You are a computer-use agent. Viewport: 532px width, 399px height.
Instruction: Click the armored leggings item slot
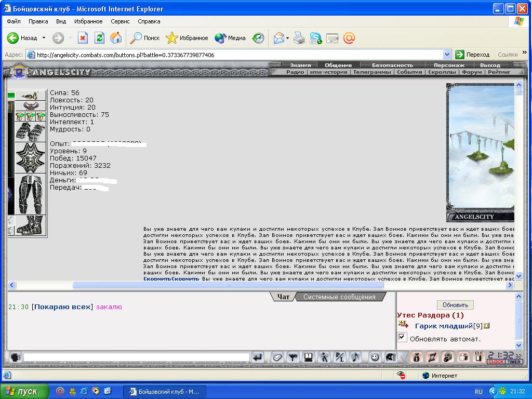[31, 194]
